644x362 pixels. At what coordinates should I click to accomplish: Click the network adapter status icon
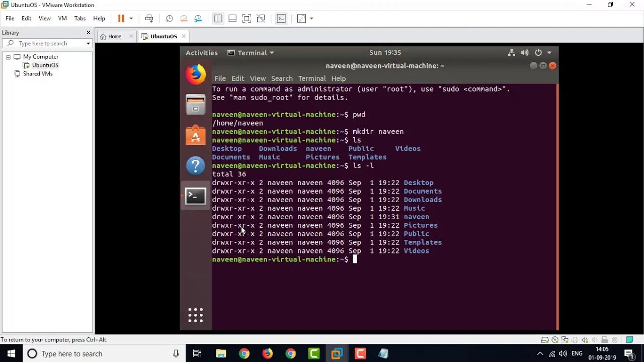tap(565, 340)
